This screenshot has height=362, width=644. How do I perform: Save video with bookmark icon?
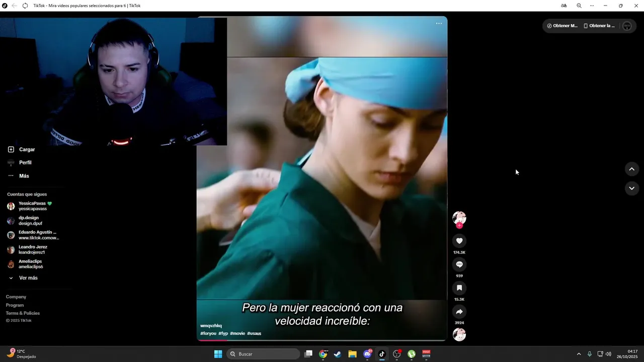(459, 288)
